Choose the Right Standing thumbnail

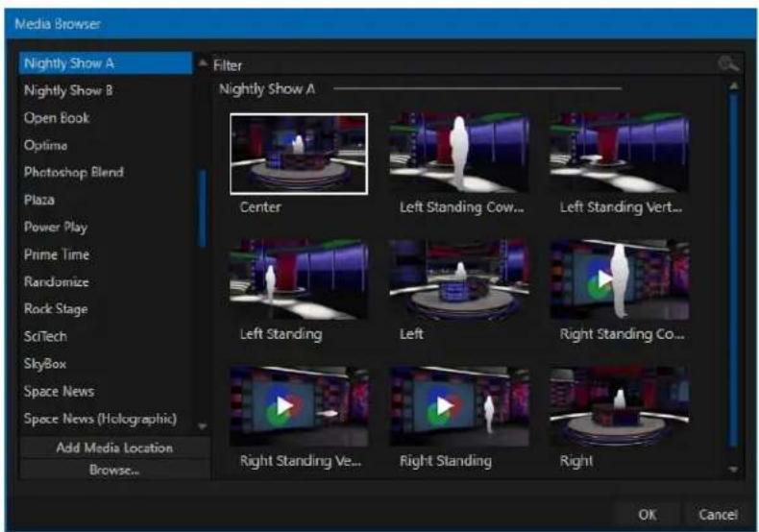[x=459, y=406]
